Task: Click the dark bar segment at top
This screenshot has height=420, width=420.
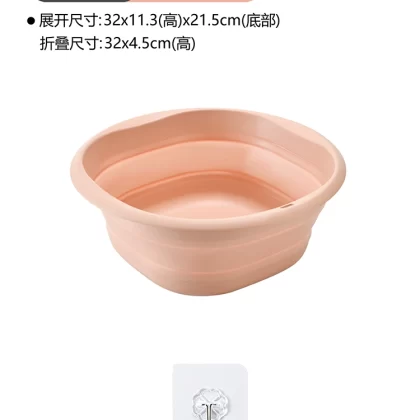Action: [x=83, y=1]
